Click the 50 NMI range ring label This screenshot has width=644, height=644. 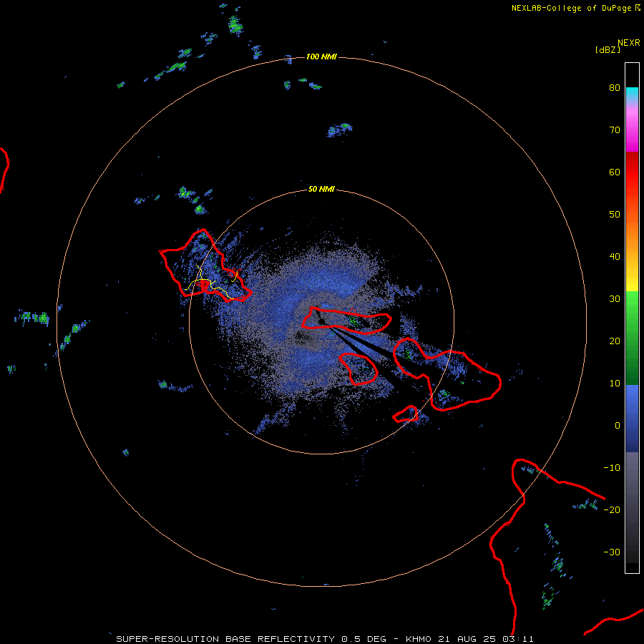click(321, 190)
